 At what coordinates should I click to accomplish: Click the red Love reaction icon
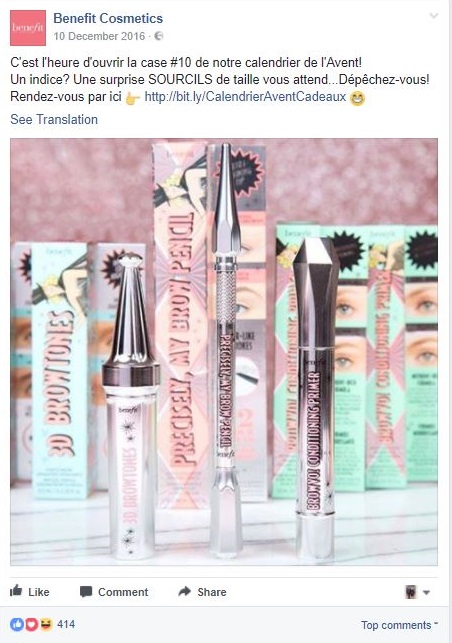tap(32, 625)
